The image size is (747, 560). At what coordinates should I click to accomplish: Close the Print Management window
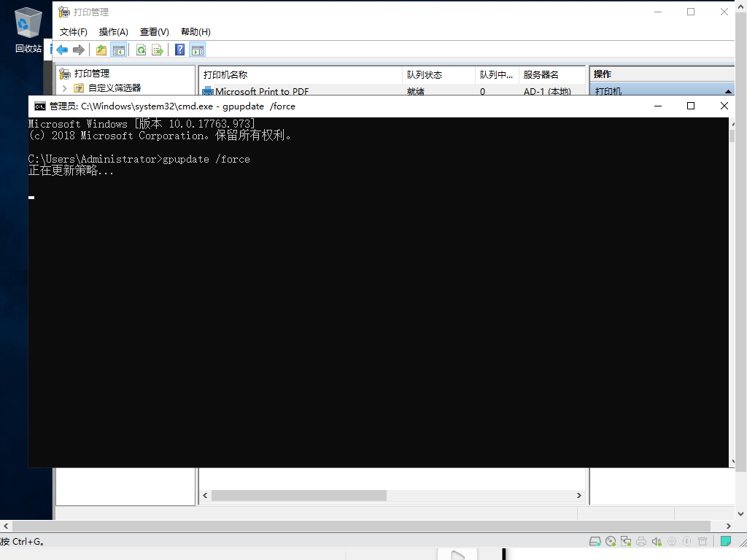point(724,12)
